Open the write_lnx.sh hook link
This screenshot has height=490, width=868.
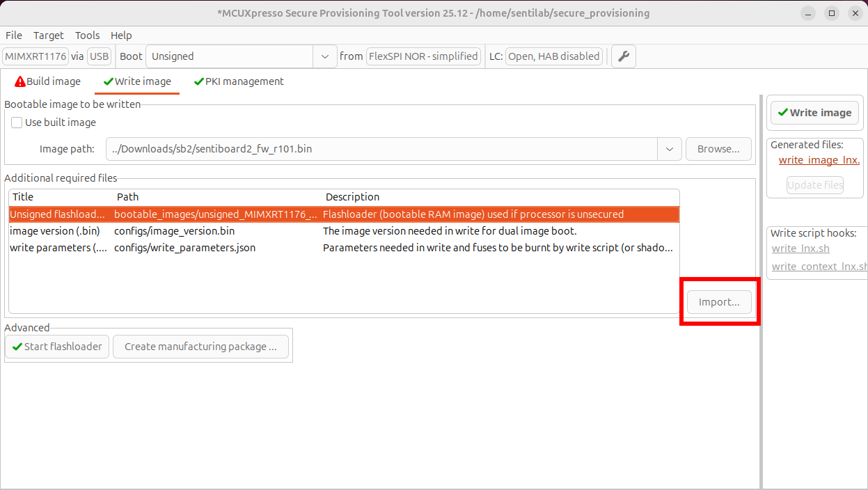click(800, 248)
